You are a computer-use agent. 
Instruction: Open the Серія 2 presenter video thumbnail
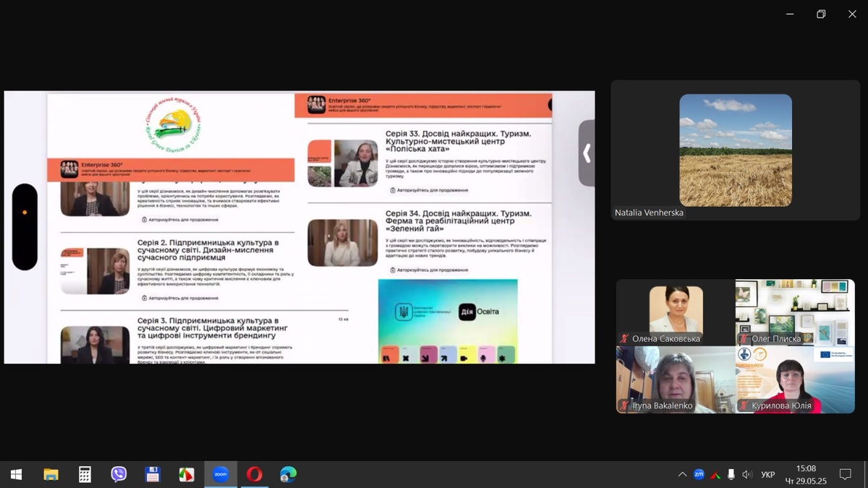[95, 271]
